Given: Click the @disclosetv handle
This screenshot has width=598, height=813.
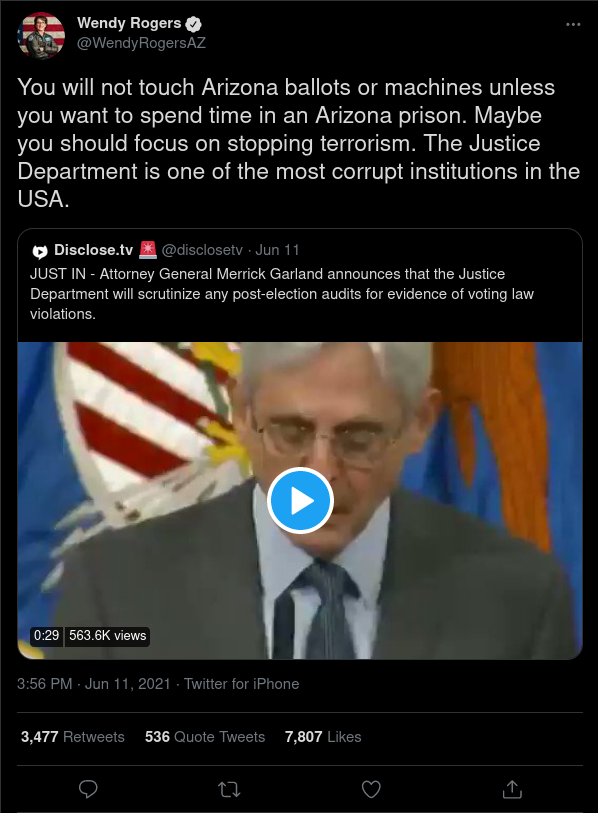Looking at the screenshot, I should [x=202, y=250].
